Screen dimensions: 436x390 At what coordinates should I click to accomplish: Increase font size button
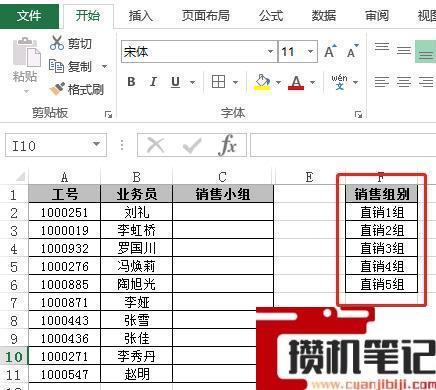[x=330, y=52]
